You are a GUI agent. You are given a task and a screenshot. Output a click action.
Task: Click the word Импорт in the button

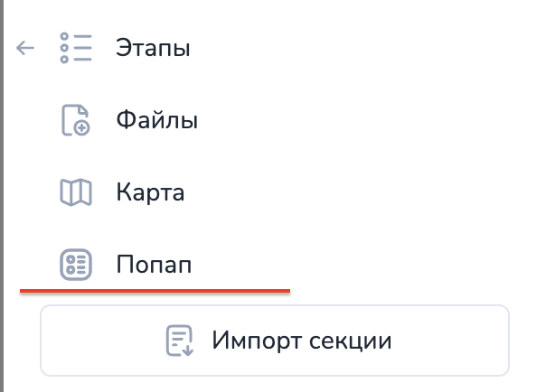click(257, 341)
